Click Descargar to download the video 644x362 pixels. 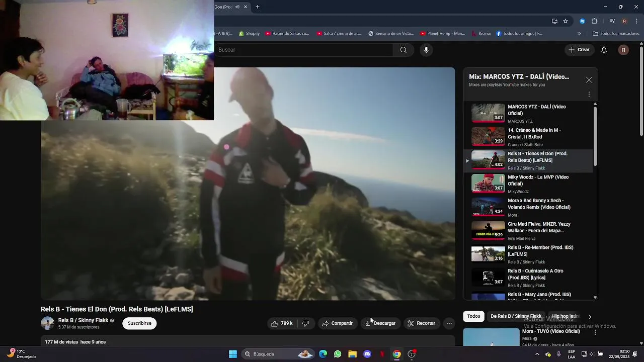[x=381, y=323]
